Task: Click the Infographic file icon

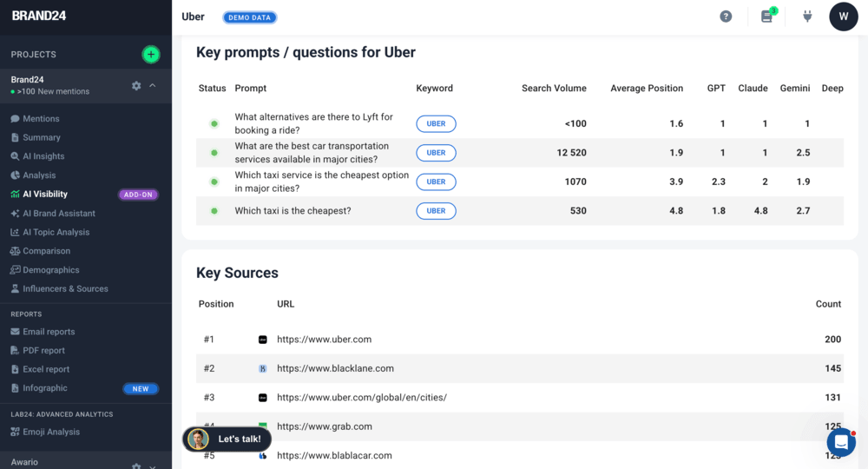Action: coord(15,388)
